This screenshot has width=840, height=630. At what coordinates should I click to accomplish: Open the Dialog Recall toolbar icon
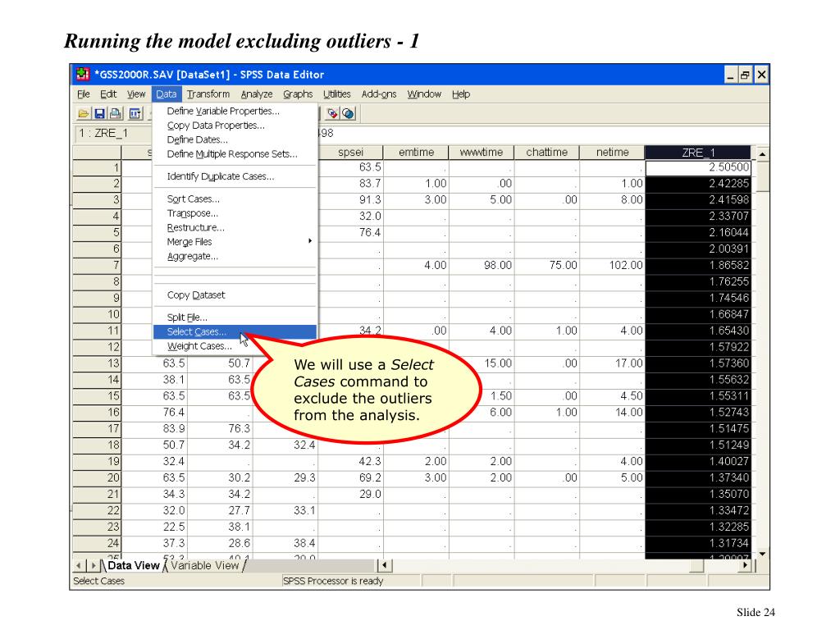coord(135,113)
